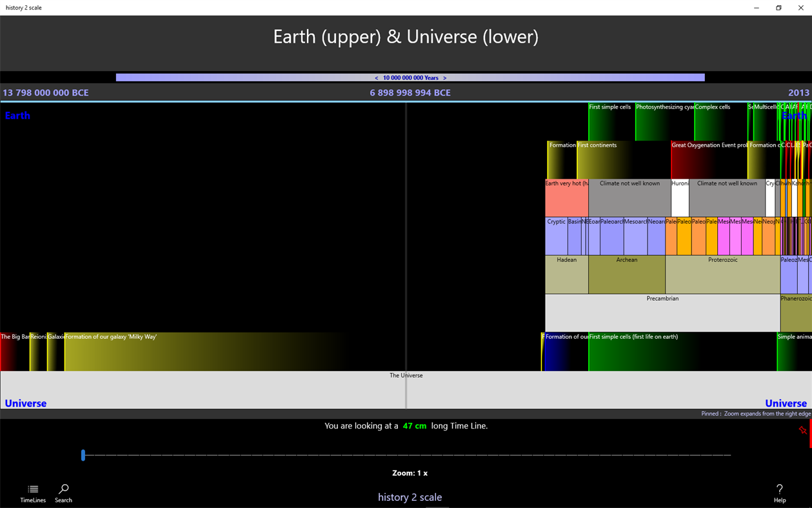Toggle the red pin icon
The width and height of the screenshot is (812, 508).
[x=802, y=430]
